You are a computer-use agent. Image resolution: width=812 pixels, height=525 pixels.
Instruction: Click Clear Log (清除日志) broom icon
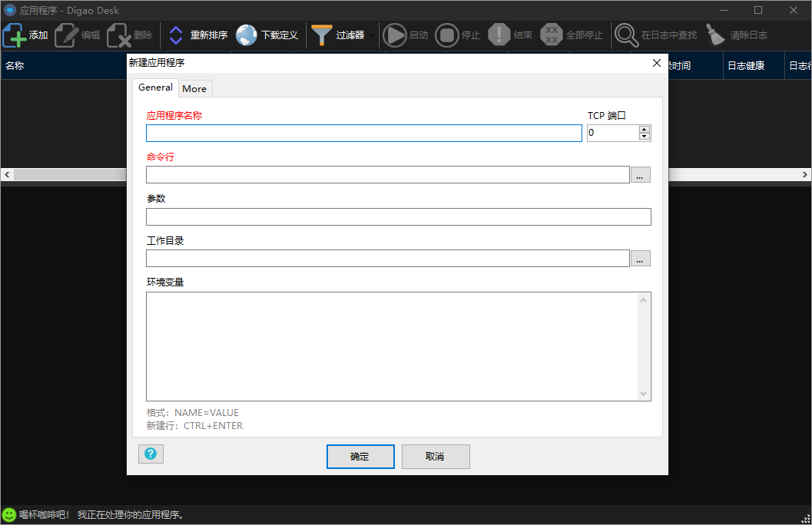(x=716, y=35)
